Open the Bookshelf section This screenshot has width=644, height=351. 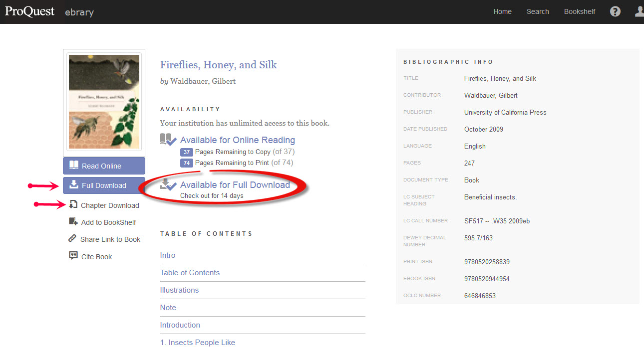(579, 11)
